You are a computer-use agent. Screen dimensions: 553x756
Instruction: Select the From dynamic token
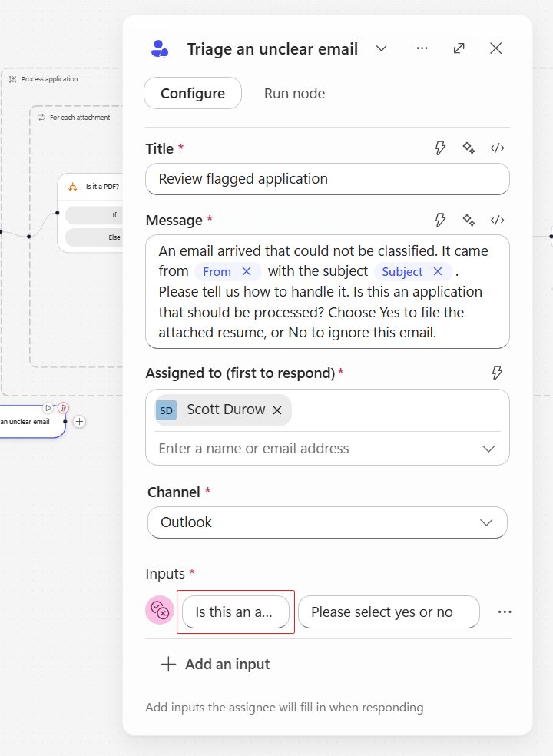(x=217, y=271)
